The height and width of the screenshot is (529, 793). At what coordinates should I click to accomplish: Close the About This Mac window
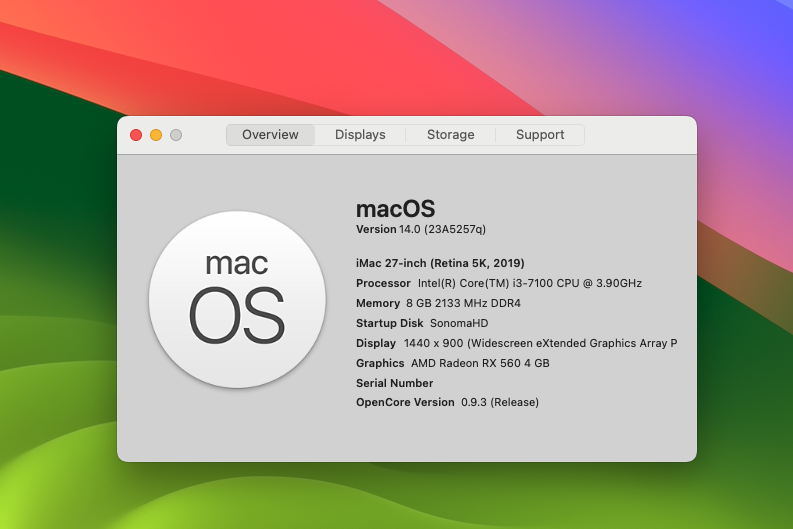point(136,135)
